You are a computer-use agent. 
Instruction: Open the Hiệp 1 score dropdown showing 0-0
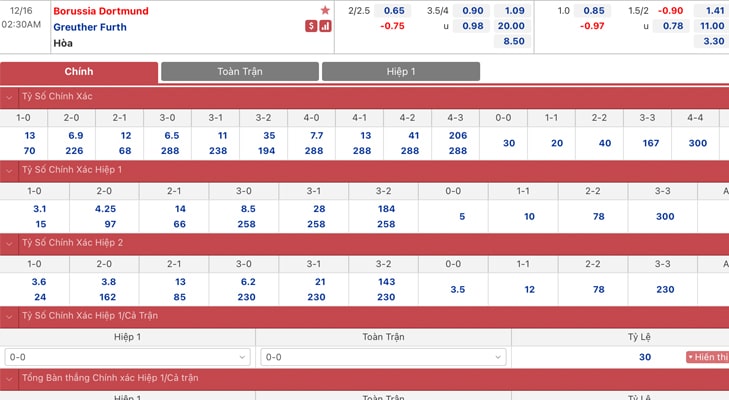click(127, 357)
